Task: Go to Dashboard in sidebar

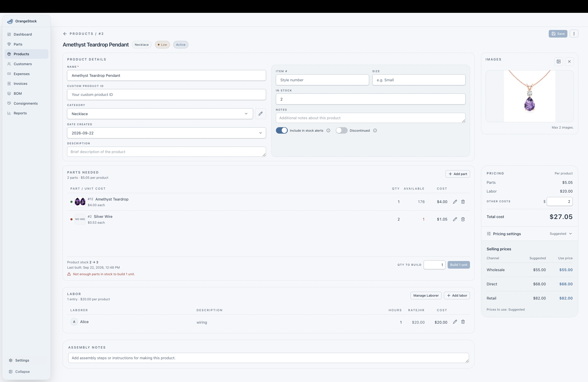Action: tap(26, 34)
